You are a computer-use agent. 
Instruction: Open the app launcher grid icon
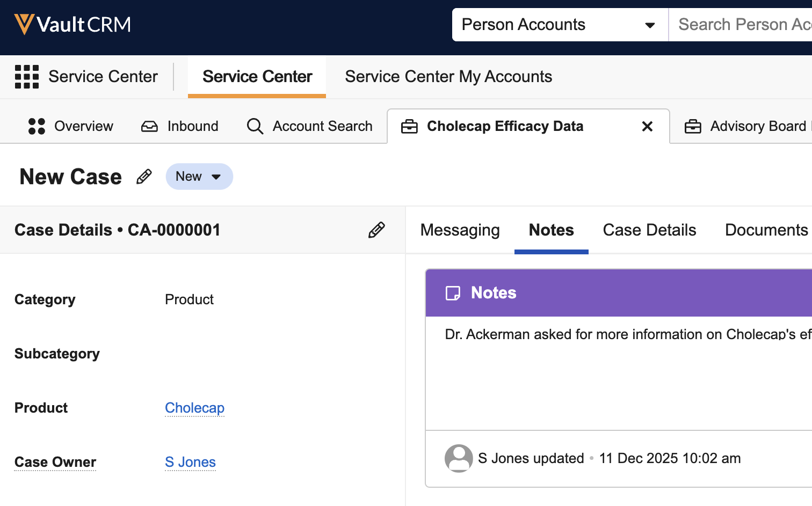point(27,77)
